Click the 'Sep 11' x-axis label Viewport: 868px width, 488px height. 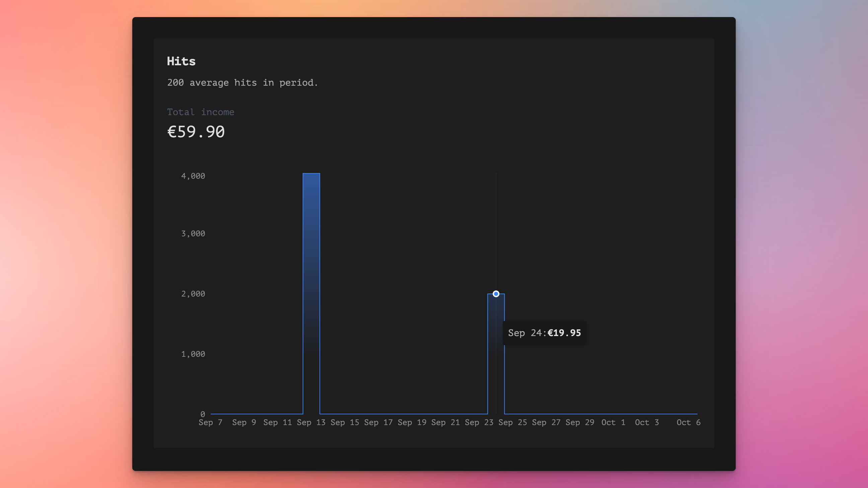278,422
